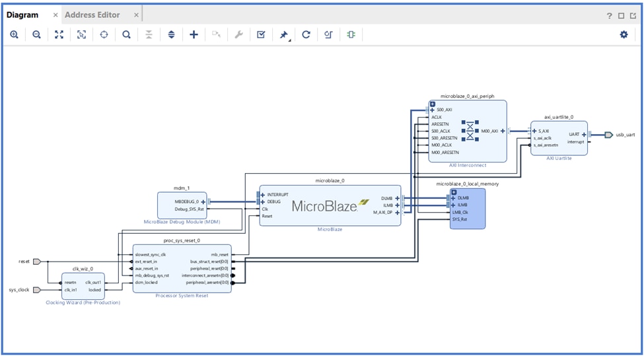
Task: Select the clk_out1 pin on clk_wiz_0
Action: point(93,283)
